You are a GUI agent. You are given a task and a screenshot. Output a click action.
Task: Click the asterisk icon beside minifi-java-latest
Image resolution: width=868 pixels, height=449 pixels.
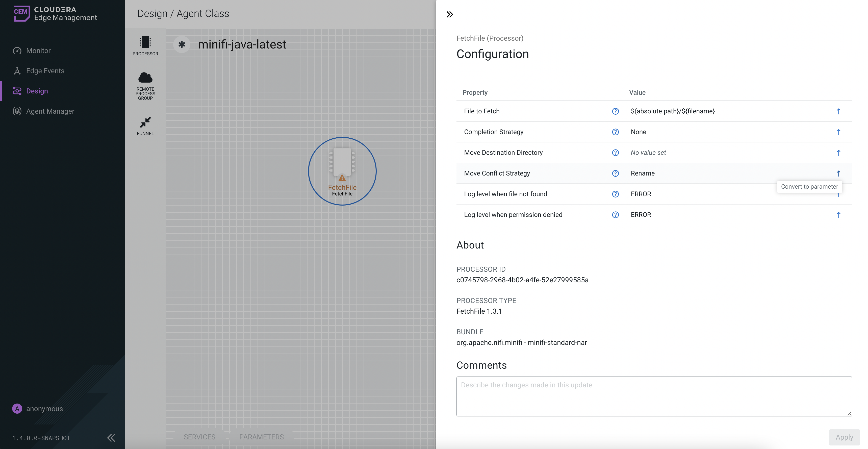tap(182, 44)
